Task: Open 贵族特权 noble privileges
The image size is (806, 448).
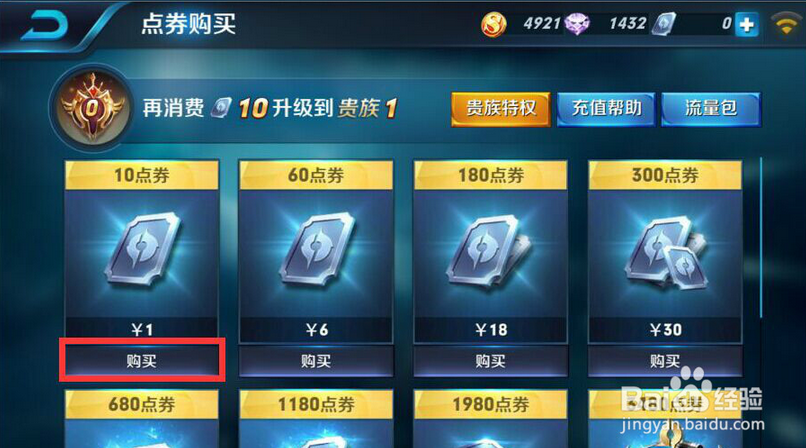Action: click(x=501, y=108)
